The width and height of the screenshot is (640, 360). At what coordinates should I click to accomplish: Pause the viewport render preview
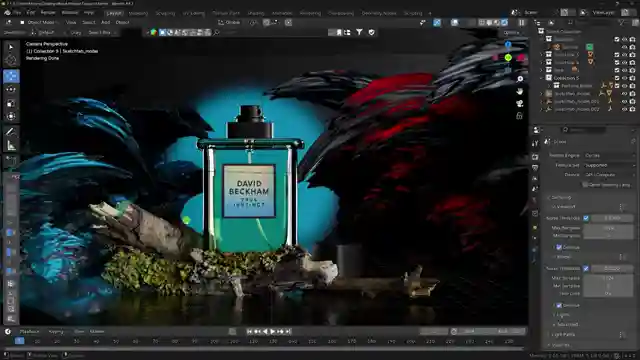[522, 22]
